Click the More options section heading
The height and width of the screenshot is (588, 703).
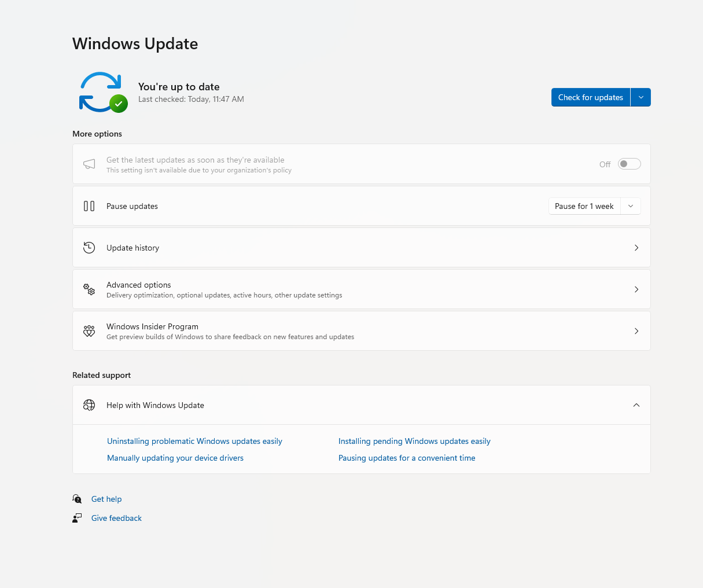click(97, 134)
